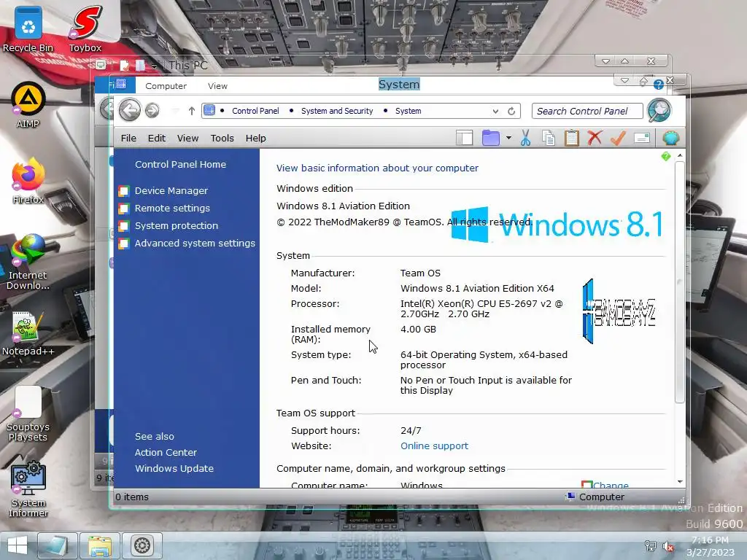The image size is (747, 560).
Task: Open the Toybox desktop shortcut
Action: point(85,29)
